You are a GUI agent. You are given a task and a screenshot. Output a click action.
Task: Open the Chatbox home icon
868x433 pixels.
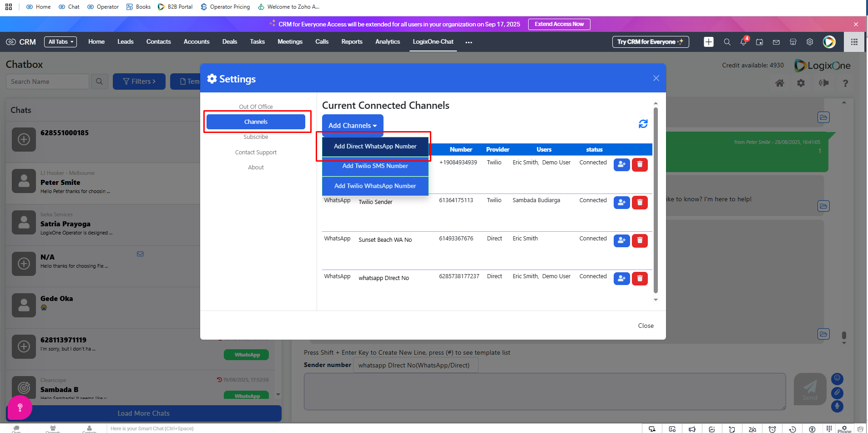click(780, 83)
